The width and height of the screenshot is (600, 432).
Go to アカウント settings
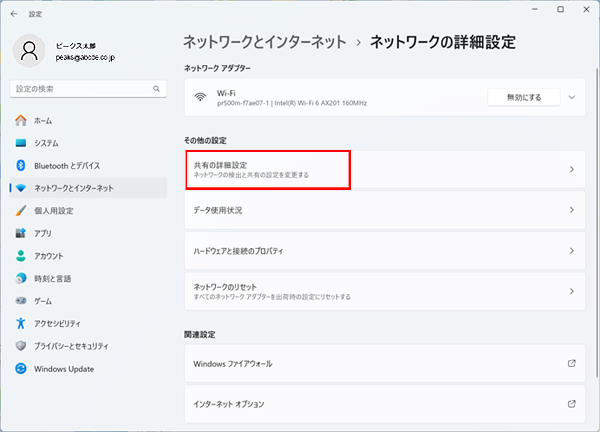pyautogui.click(x=49, y=256)
